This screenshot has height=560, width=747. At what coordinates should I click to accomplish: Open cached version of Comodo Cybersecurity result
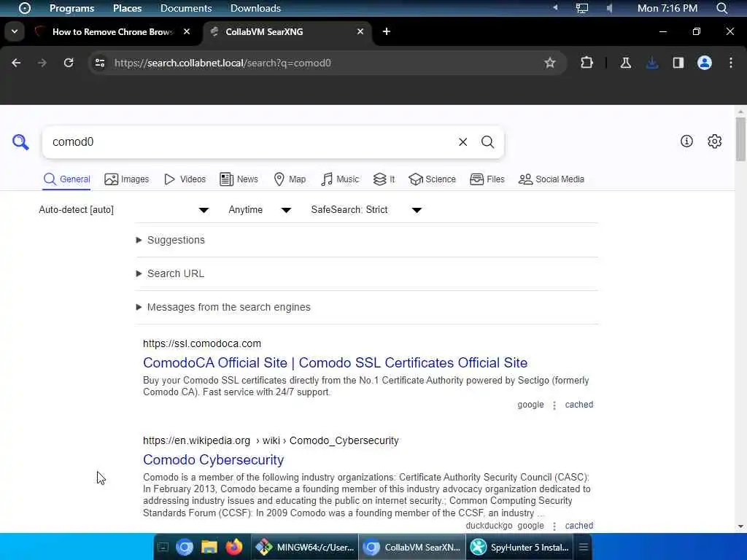tap(578, 525)
